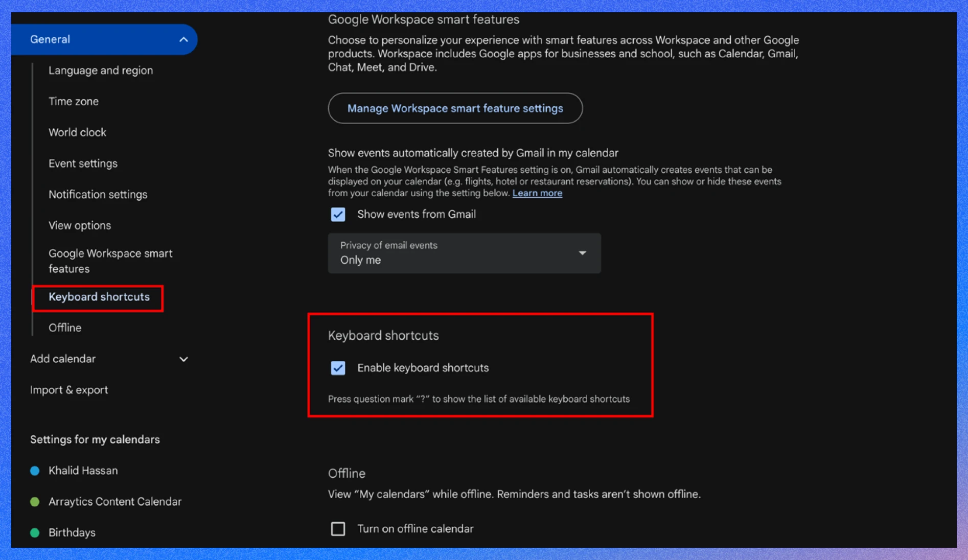Select Google Workspace smart features sidebar item

click(x=110, y=261)
